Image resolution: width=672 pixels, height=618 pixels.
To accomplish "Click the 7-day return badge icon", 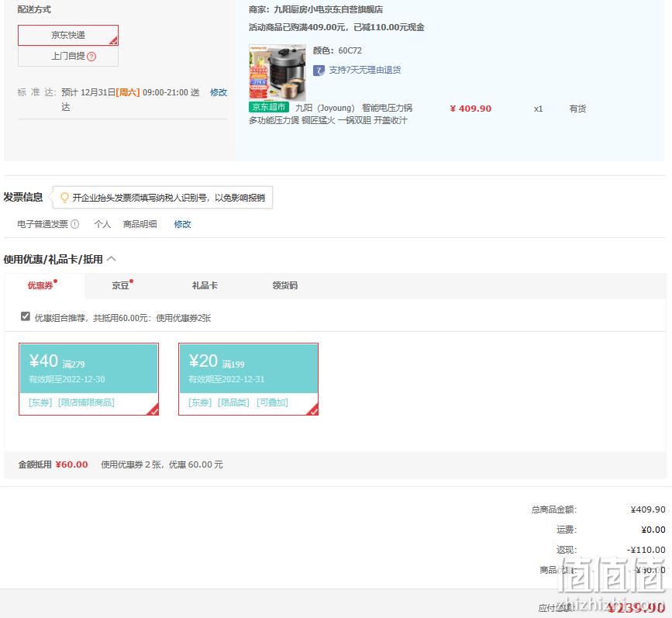I will (x=319, y=71).
